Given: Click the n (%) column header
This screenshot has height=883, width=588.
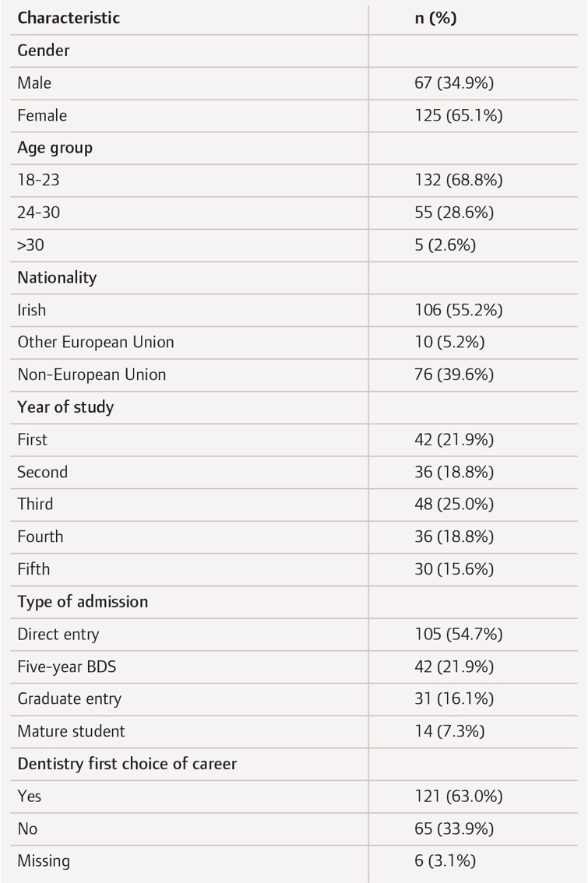Looking at the screenshot, I should (435, 18).
